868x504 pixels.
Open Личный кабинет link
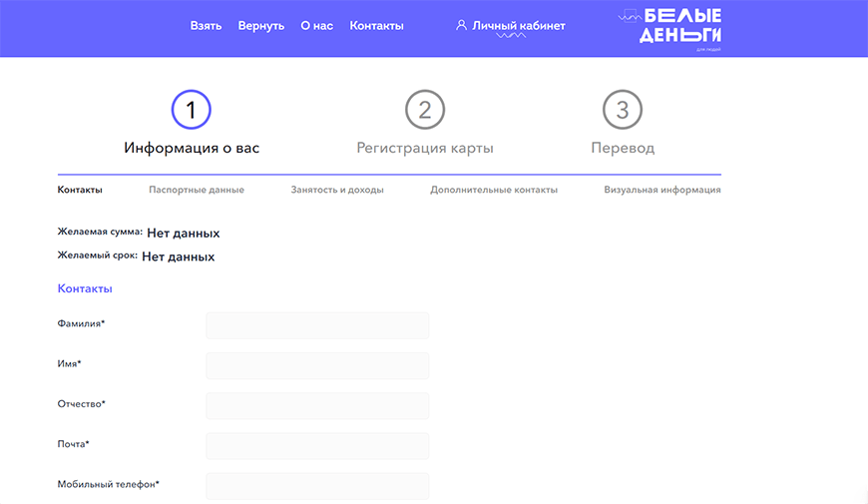click(518, 26)
